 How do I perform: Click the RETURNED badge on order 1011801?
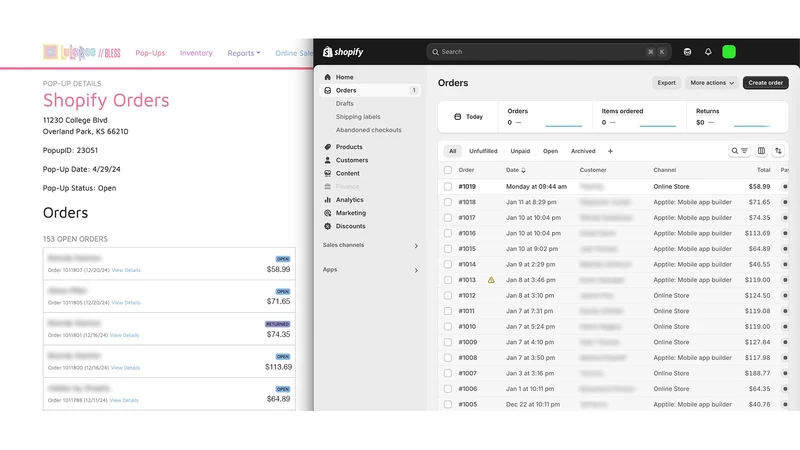[278, 324]
